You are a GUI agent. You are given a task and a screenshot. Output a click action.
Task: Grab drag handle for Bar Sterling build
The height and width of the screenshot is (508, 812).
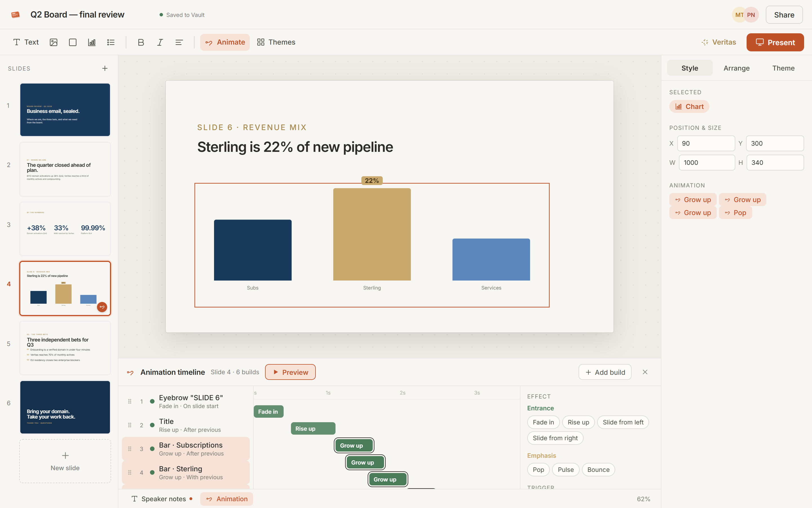click(129, 472)
